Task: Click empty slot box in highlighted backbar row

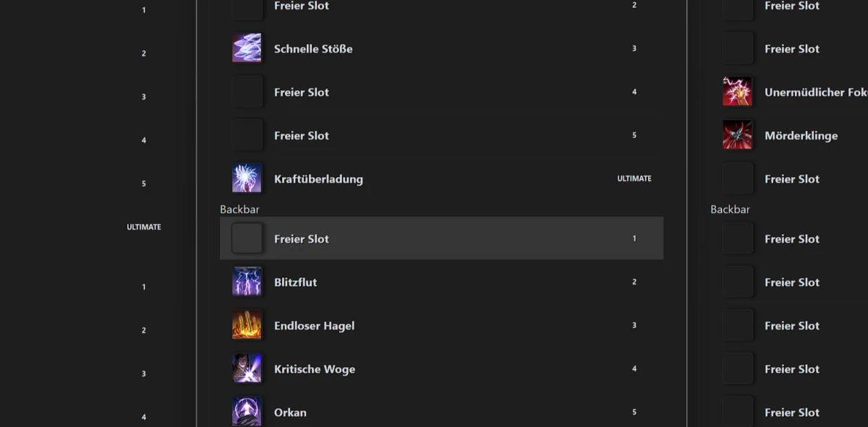Action: (x=247, y=238)
